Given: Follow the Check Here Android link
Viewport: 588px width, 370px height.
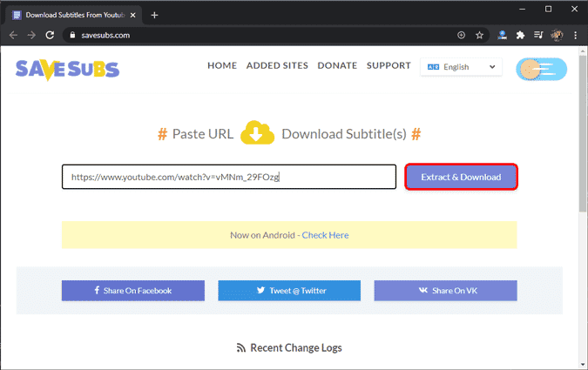Looking at the screenshot, I should click(325, 235).
